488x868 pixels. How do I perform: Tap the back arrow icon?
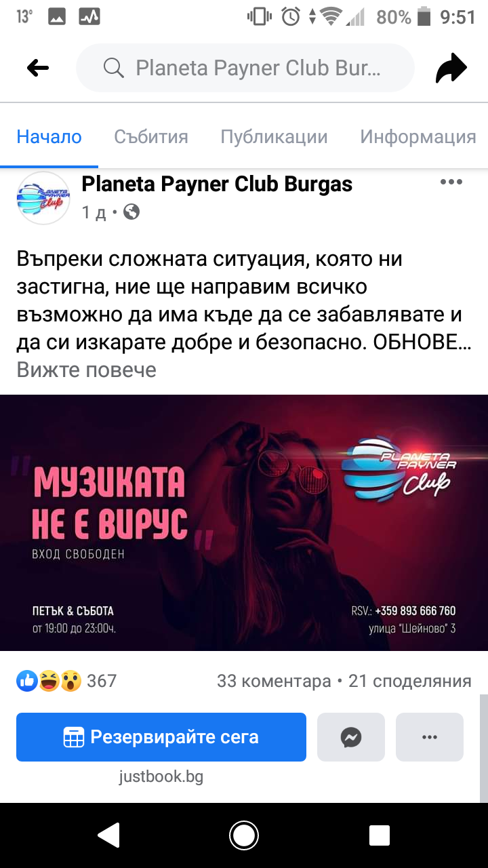point(38,68)
